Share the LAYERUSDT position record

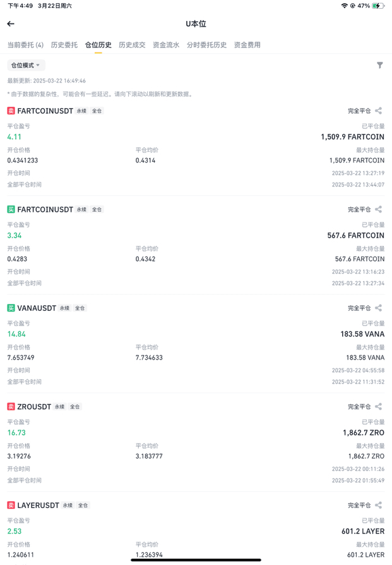378,505
